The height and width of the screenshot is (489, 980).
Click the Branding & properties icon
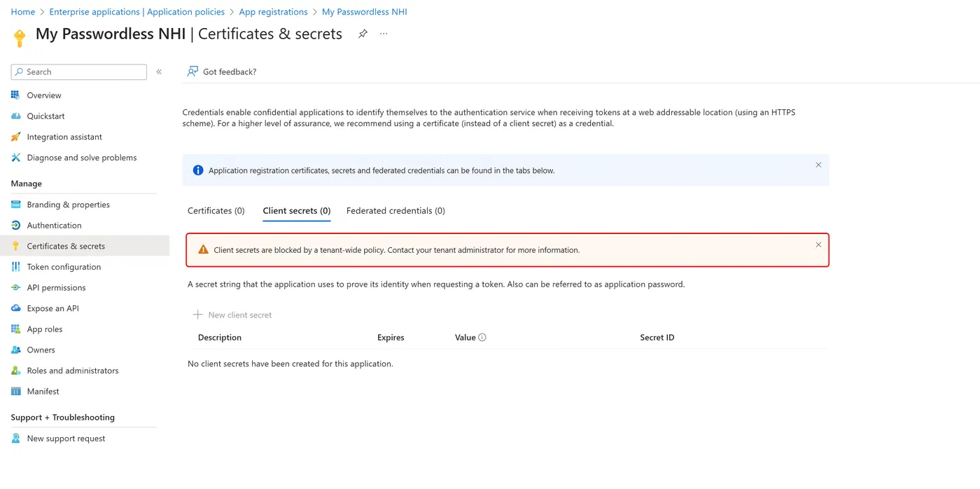pos(15,205)
